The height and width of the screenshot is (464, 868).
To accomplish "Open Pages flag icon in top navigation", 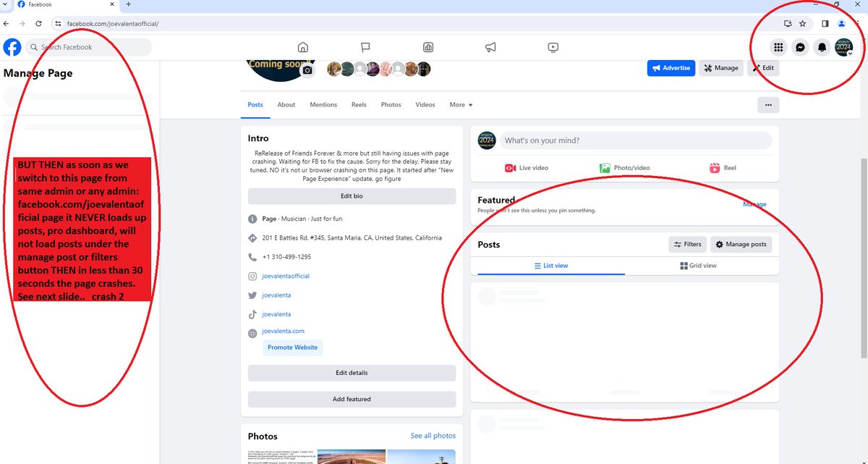I will (x=365, y=47).
